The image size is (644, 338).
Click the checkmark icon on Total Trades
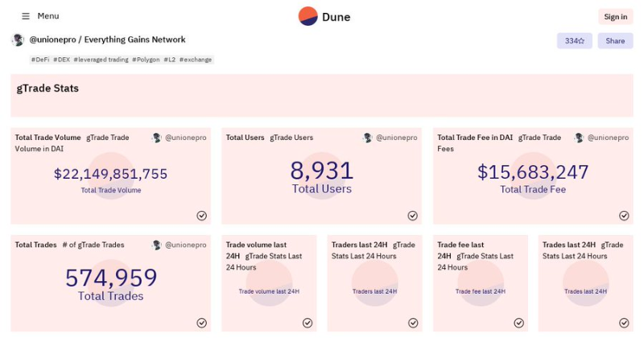(201, 323)
